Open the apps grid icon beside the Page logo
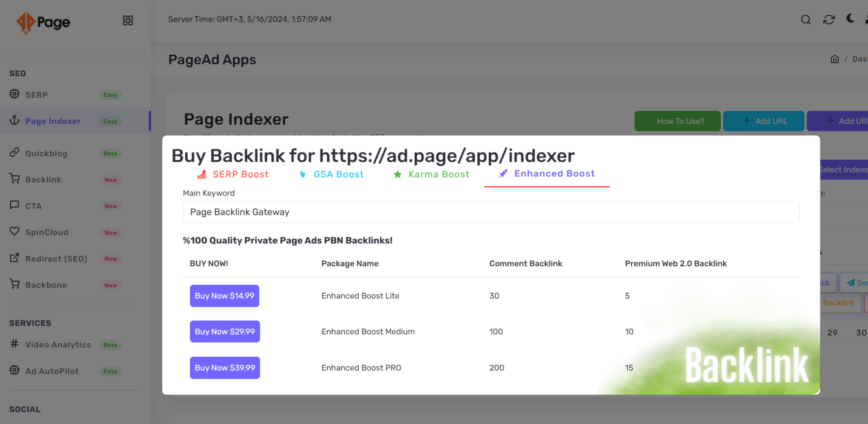This screenshot has width=868, height=424. pos(128,20)
